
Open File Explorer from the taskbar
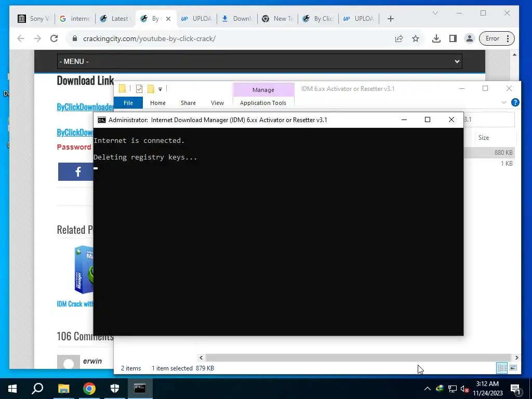coord(63,389)
